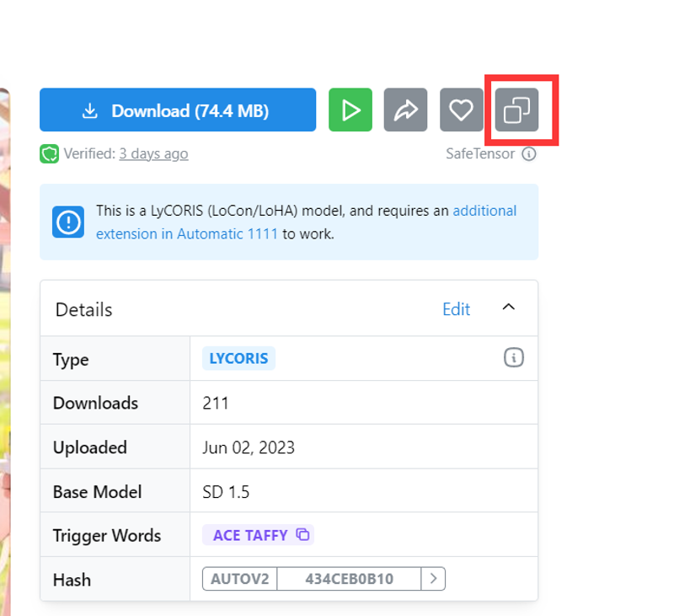This screenshot has width=674, height=616.
Task: Click the green verified shield icon
Action: coord(50,154)
